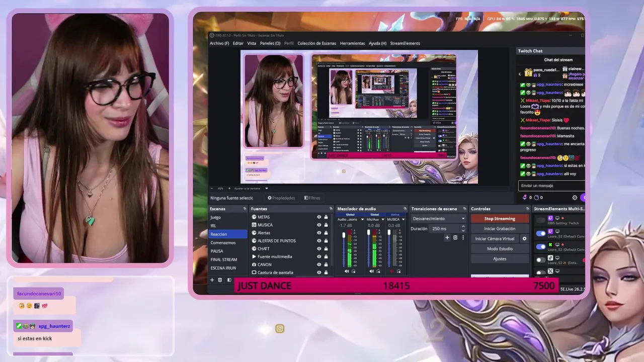Toggle visibility of ALERTAS DE PUNTOS source
Viewport: 644px width, 362px height.
[x=319, y=241]
